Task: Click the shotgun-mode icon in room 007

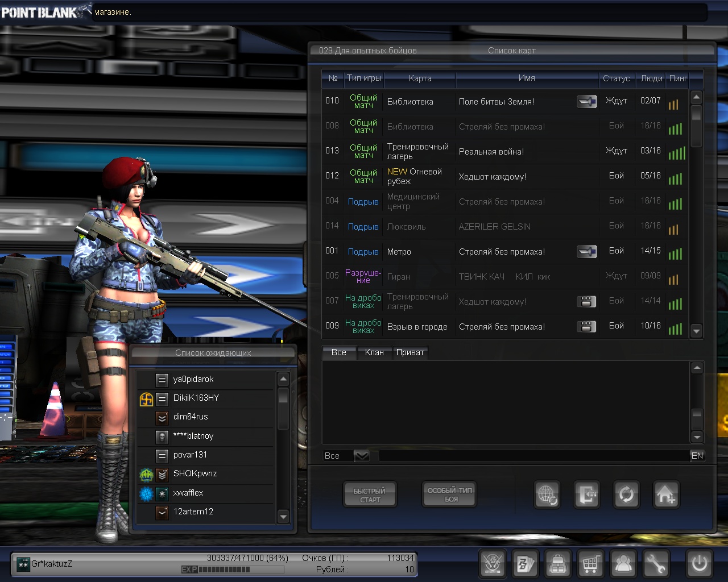Action: (x=586, y=301)
